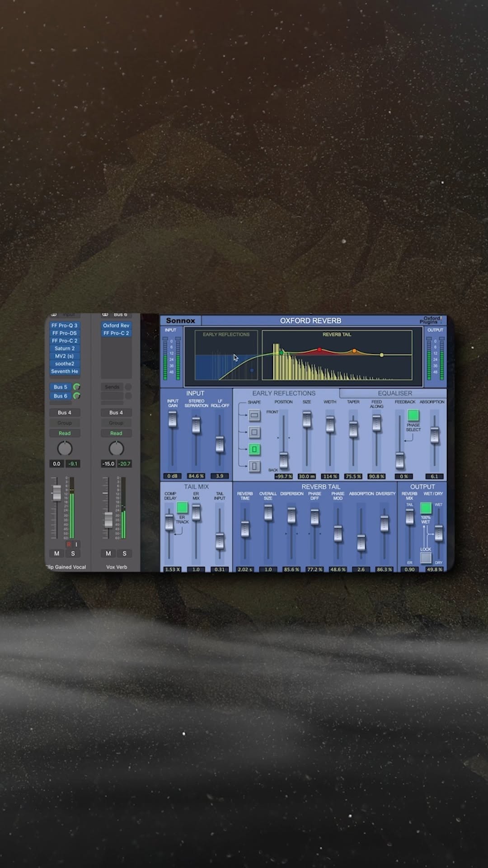Viewport: 488px width, 868px height.
Task: Enable the wet/dry Lock button
Action: click(x=426, y=558)
